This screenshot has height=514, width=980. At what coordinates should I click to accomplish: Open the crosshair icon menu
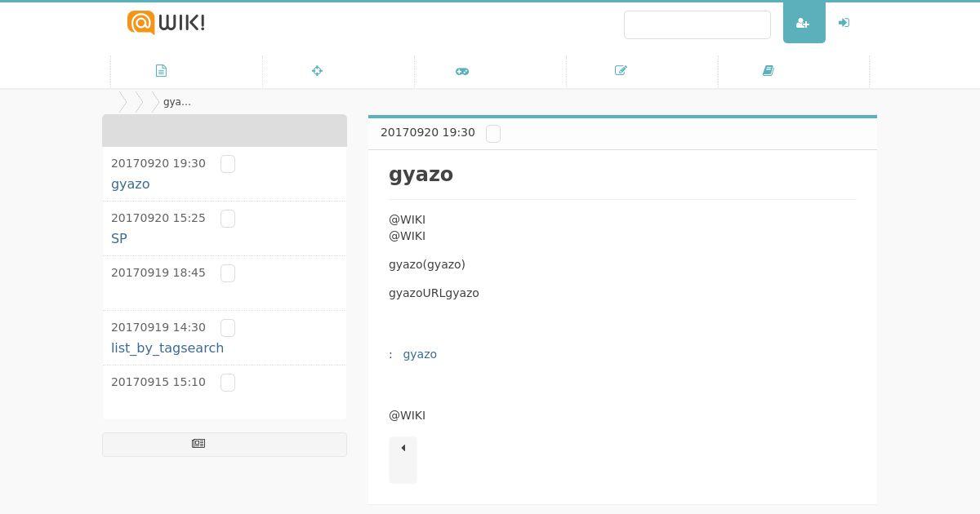click(x=317, y=71)
